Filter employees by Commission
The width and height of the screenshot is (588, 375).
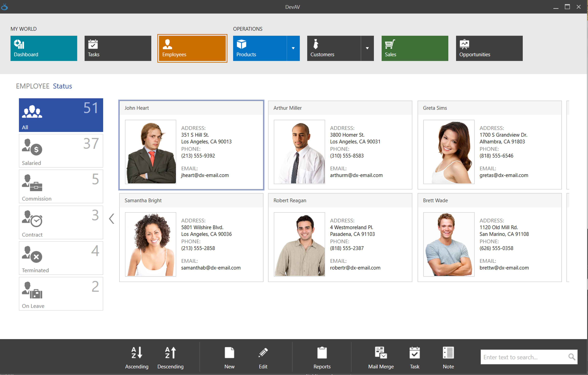tap(61, 187)
